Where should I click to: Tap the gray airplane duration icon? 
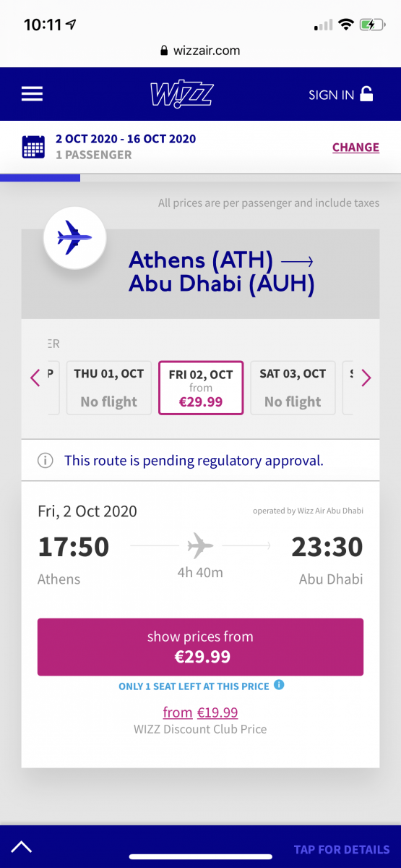[x=200, y=545]
